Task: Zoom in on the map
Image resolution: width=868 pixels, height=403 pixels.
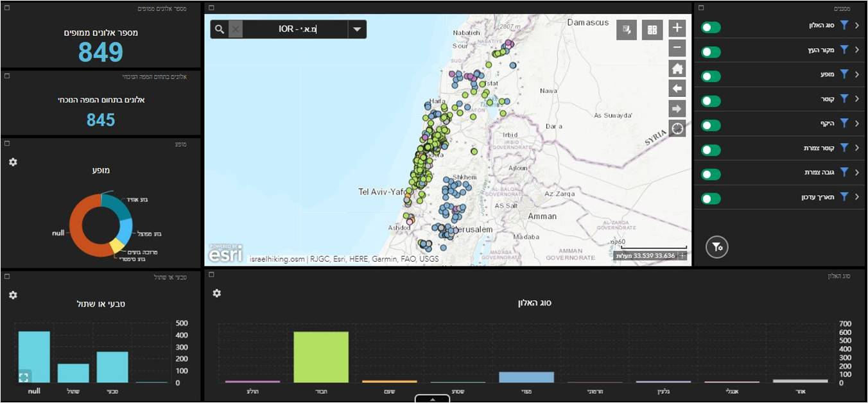Action: pyautogui.click(x=677, y=28)
